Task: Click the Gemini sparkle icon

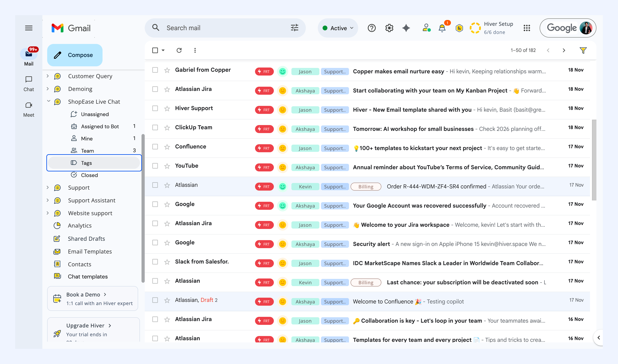Action: tap(406, 28)
